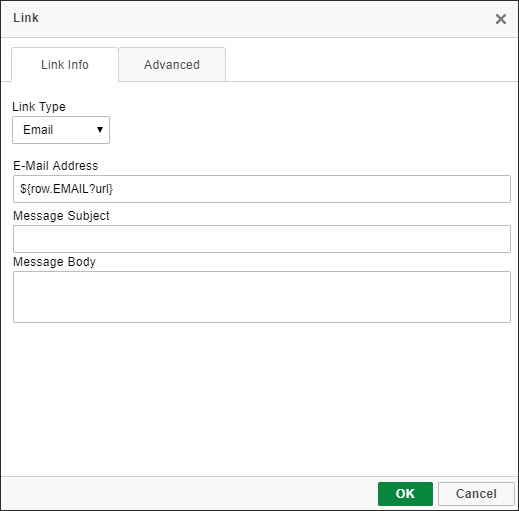Image resolution: width=519 pixels, height=511 pixels.
Task: Click the empty title bar beside Link
Action: tap(267, 19)
